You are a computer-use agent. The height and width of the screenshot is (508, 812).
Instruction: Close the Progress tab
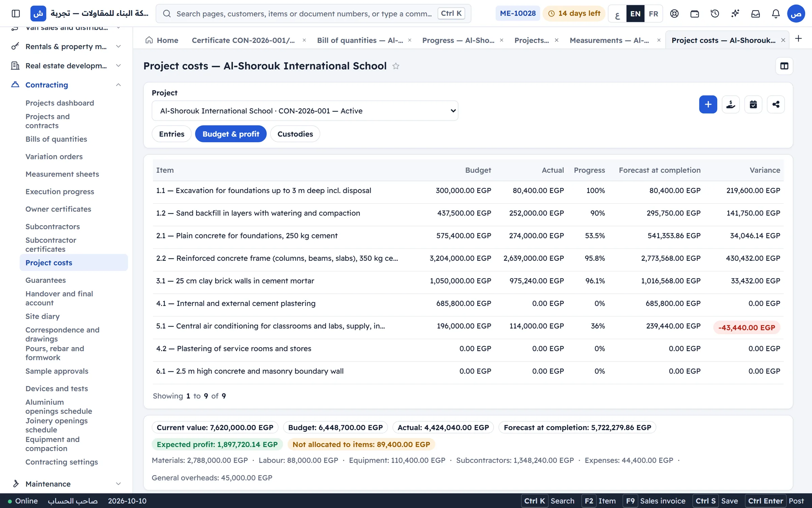click(501, 40)
